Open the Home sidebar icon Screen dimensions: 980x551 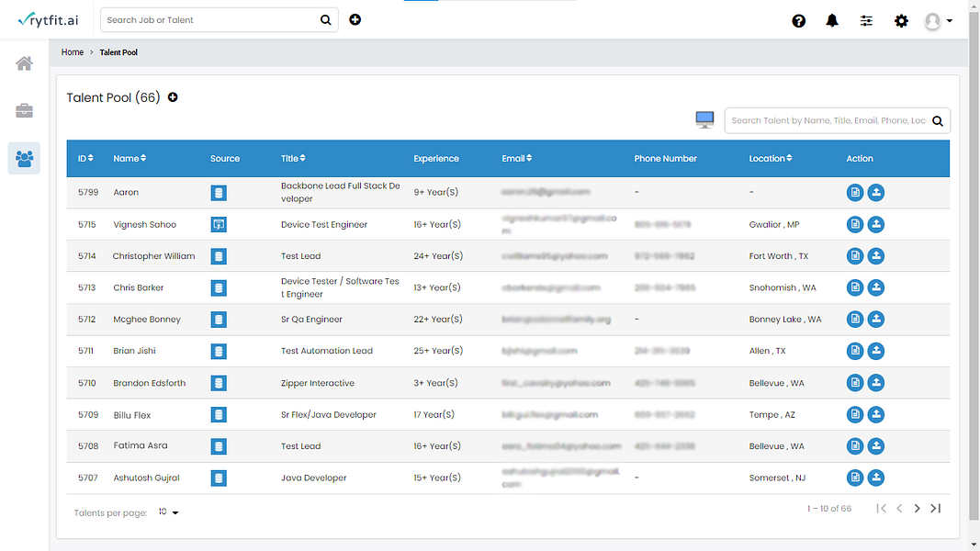pos(25,63)
